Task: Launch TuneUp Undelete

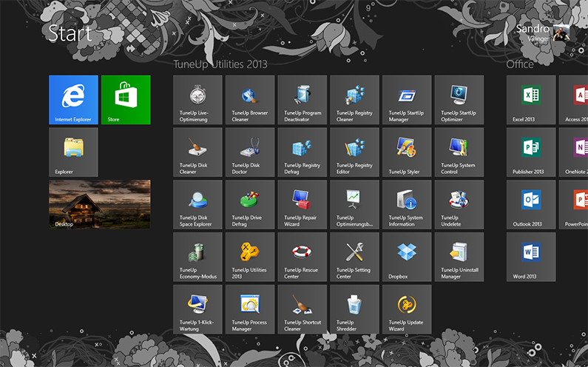Action: tap(459, 204)
